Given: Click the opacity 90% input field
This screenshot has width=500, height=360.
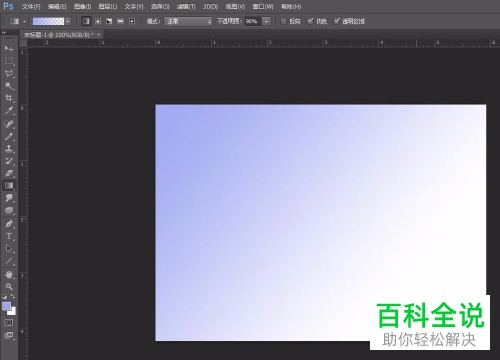Looking at the screenshot, I should pos(253,21).
